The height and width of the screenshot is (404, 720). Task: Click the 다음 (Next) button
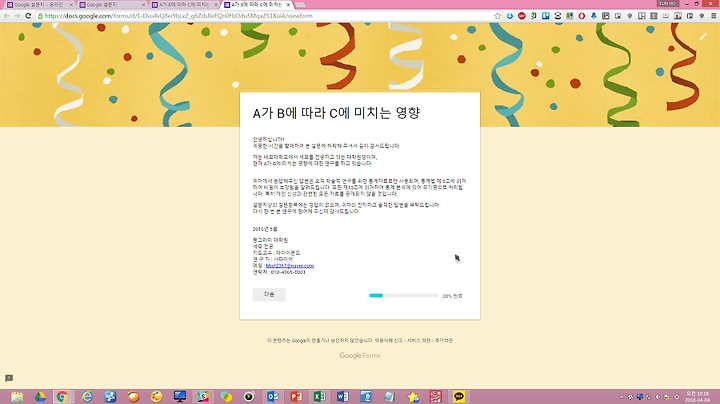(269, 295)
